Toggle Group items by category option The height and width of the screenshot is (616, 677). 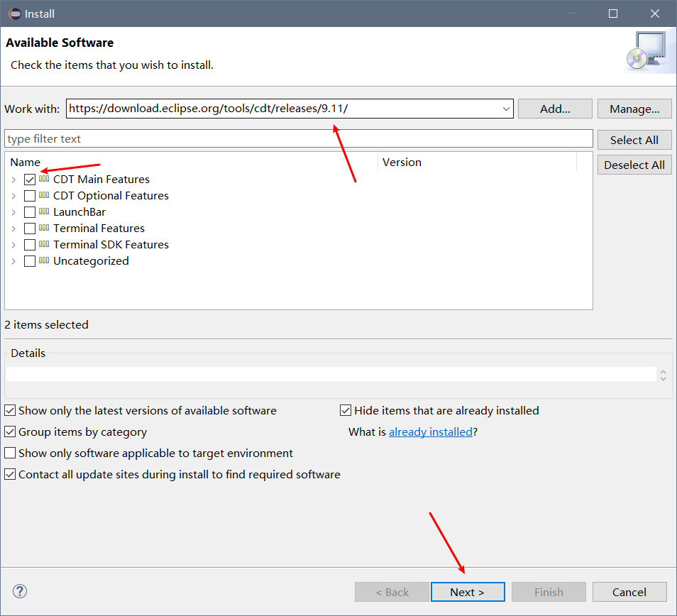coord(10,431)
